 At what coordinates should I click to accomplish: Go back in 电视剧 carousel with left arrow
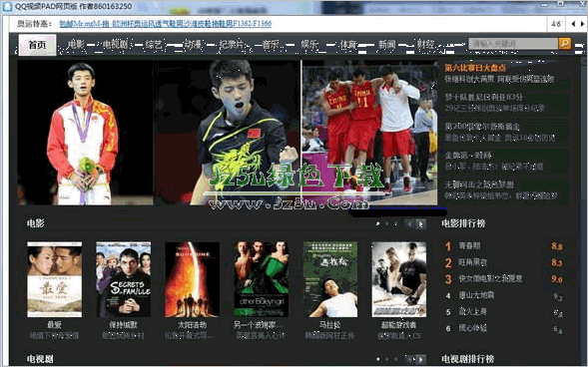tap(410, 359)
